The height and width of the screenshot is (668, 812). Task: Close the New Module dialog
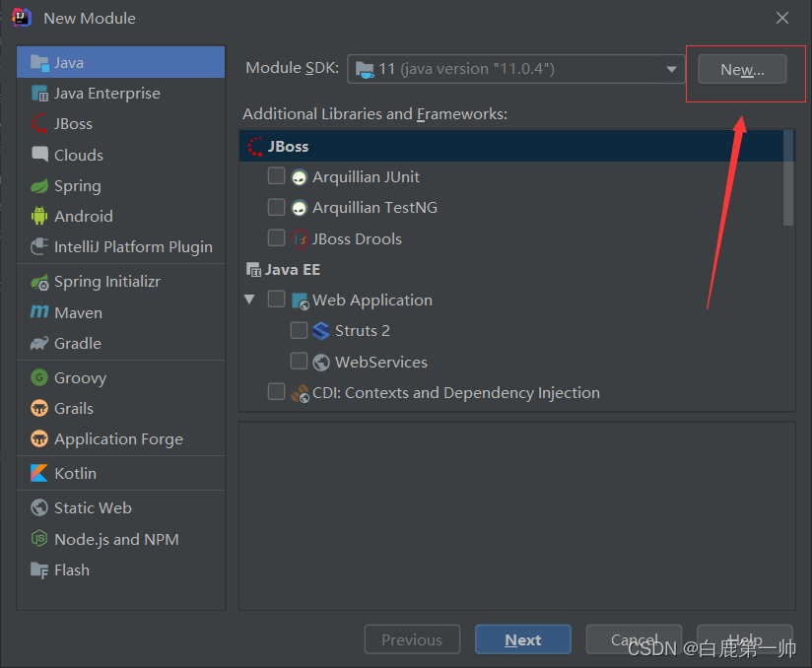(x=782, y=18)
